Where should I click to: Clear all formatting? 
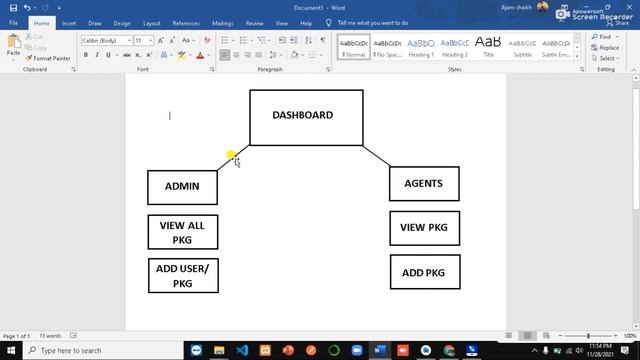pyautogui.click(x=207, y=40)
